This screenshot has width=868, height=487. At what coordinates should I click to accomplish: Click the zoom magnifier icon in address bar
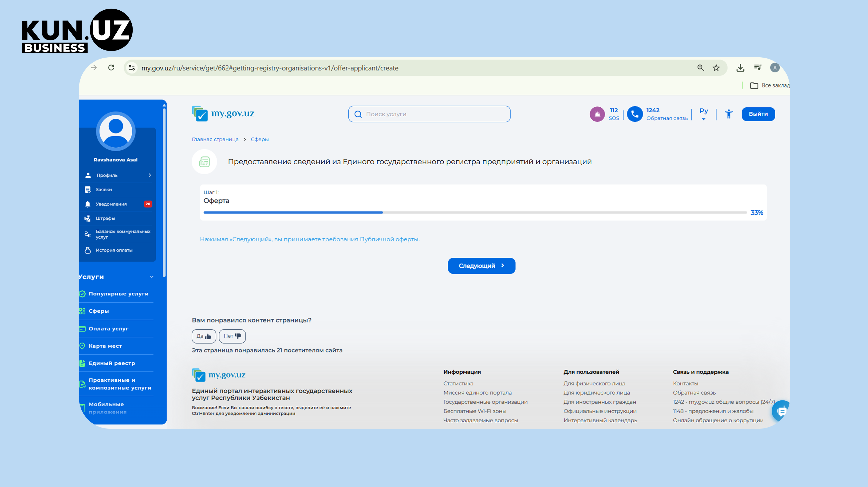tap(701, 68)
